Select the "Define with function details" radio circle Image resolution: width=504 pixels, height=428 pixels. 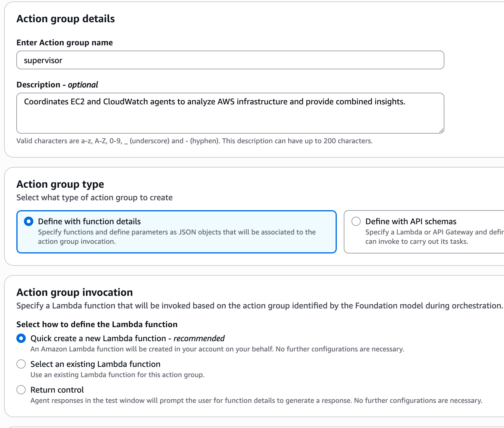tap(29, 222)
